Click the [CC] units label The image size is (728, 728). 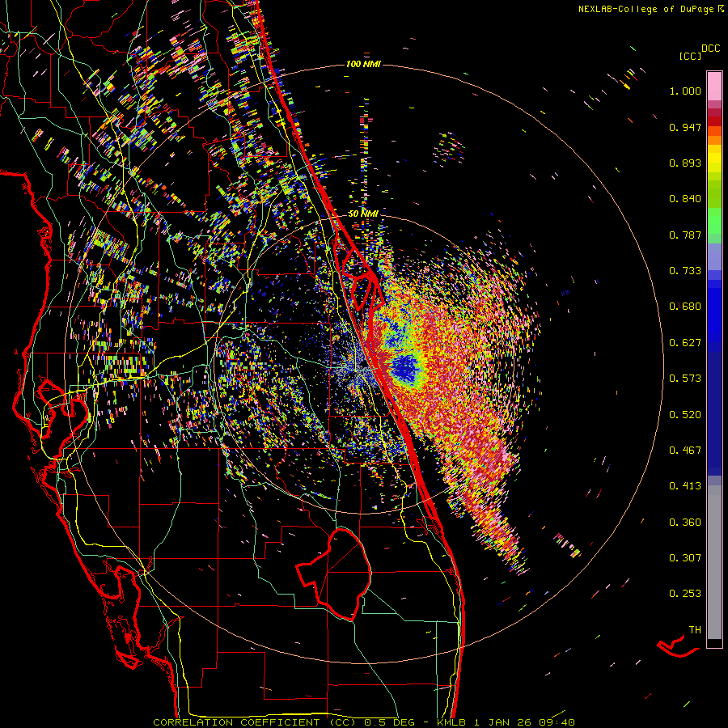[x=690, y=56]
